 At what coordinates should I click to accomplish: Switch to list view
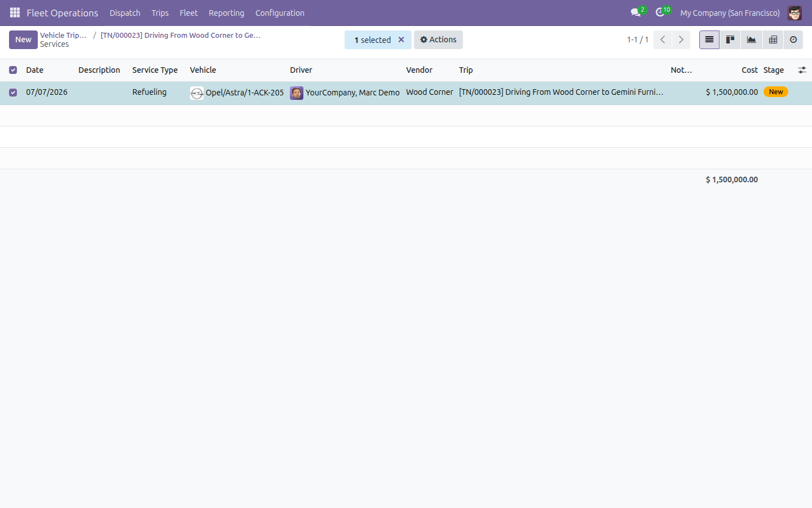pos(709,40)
